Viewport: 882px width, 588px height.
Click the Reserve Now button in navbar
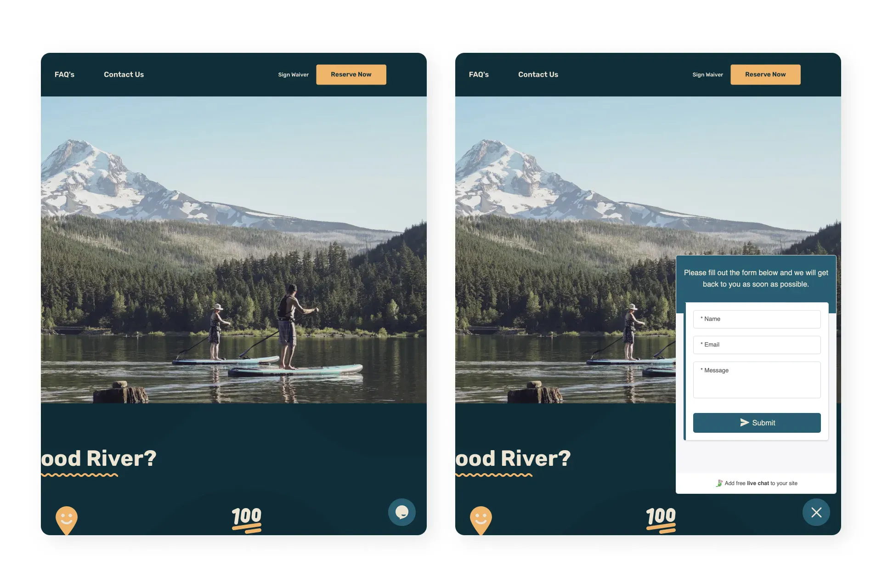351,74
